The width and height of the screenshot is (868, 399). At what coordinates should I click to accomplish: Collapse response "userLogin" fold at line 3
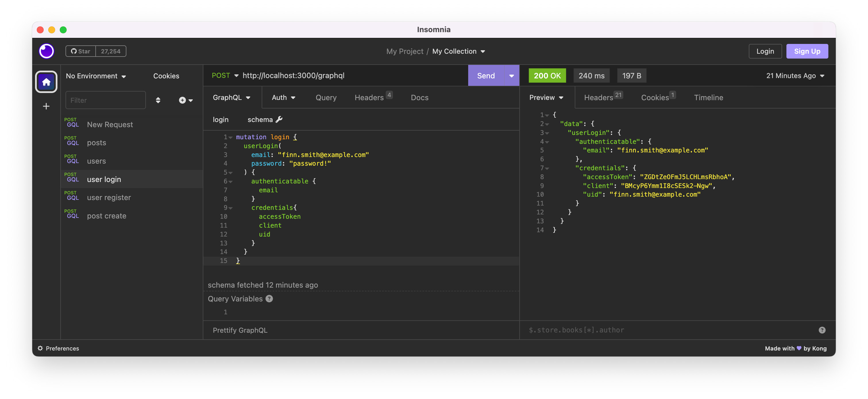coord(547,133)
